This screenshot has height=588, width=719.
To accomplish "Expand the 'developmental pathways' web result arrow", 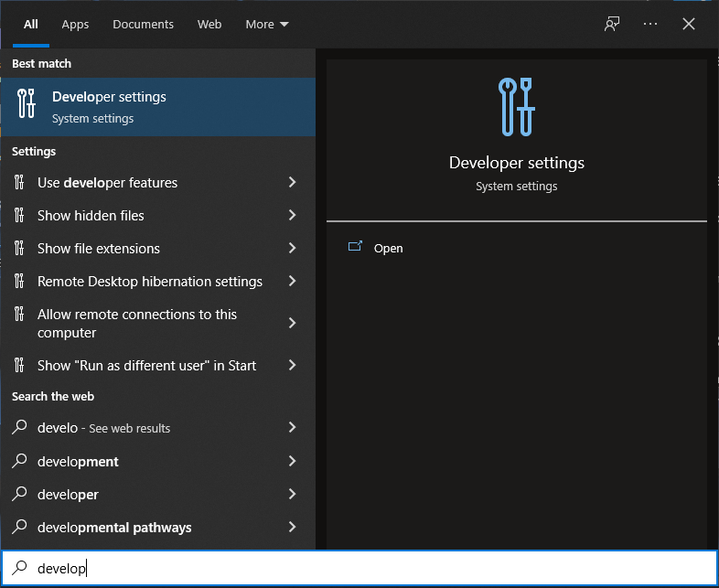I will (x=292, y=527).
